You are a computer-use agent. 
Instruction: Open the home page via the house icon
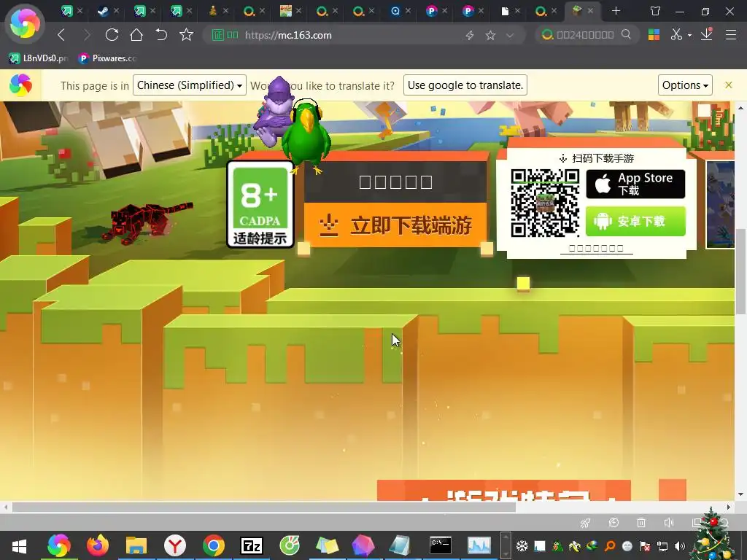coord(136,35)
